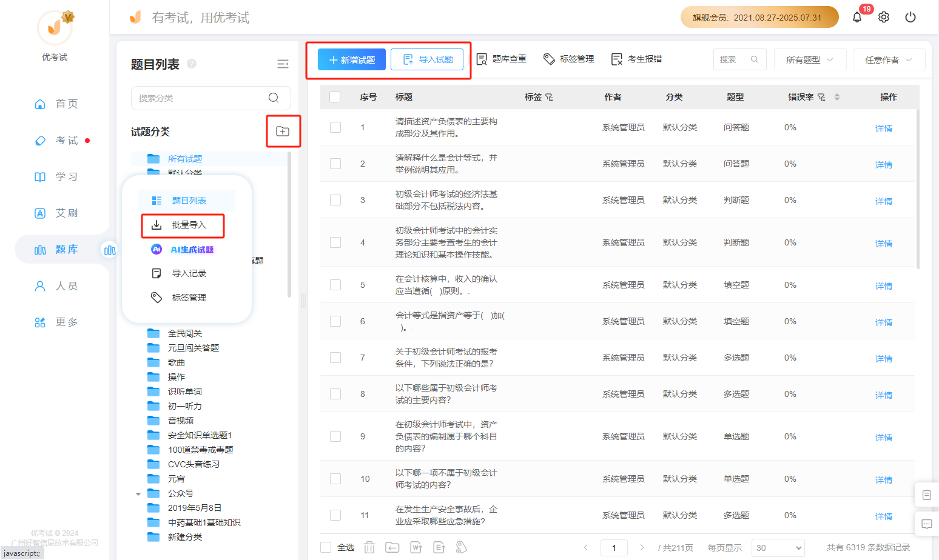The image size is (939, 560).
Task: Delete selected questions with trash icon
Action: pos(369,547)
